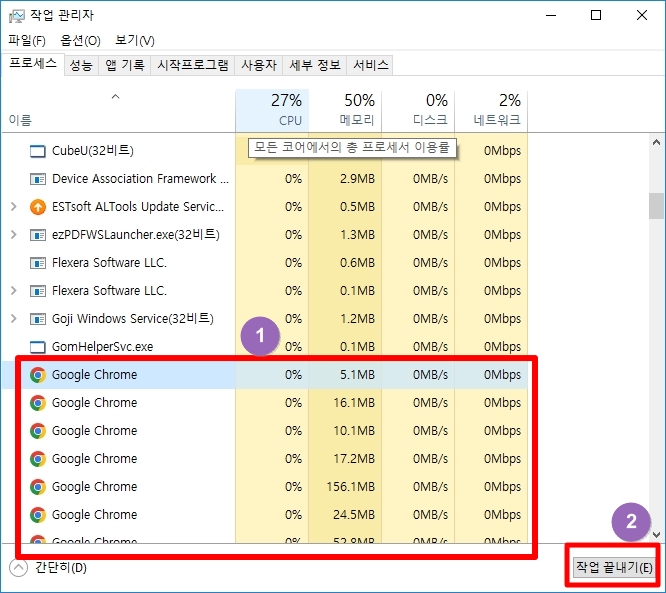
Task: Sort by the 메모리 column header
Action: click(345, 111)
